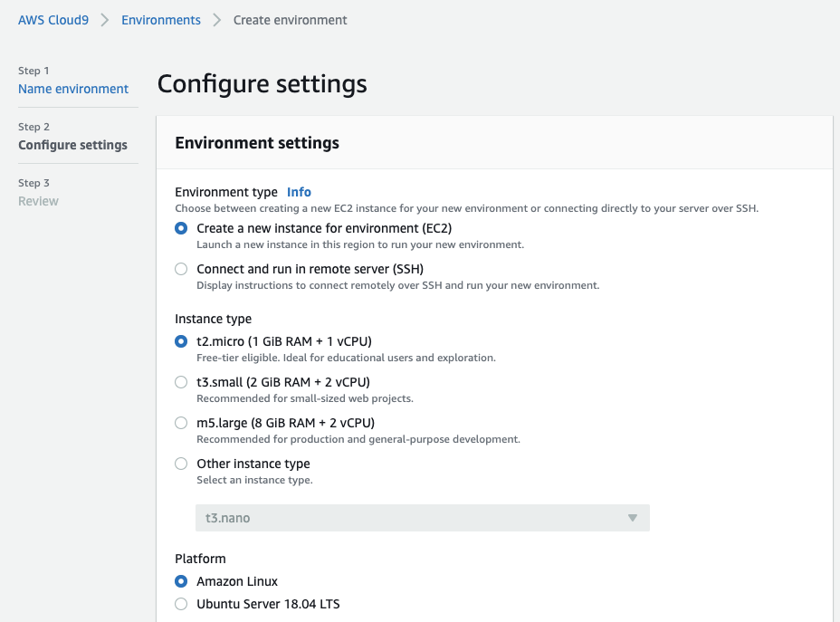The height and width of the screenshot is (622, 840).
Task: Click the AWS Cloud9 breadcrumb link
Action: (53, 20)
